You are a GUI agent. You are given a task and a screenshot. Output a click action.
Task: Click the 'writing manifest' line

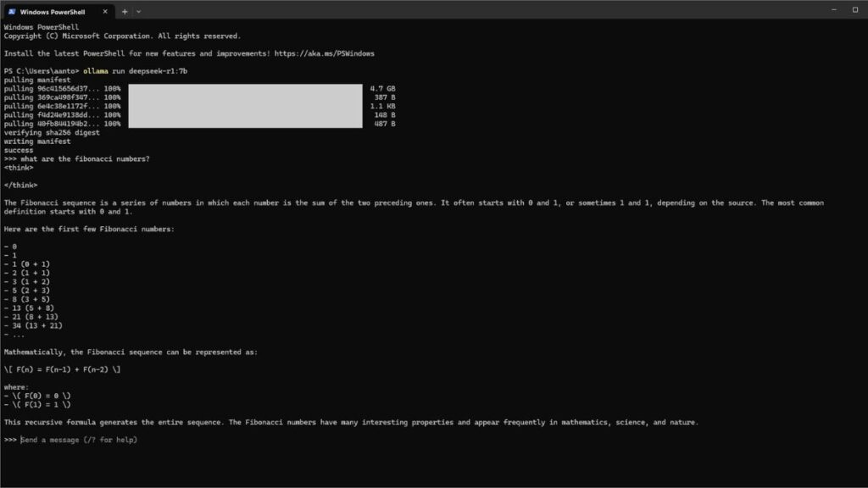(37, 141)
